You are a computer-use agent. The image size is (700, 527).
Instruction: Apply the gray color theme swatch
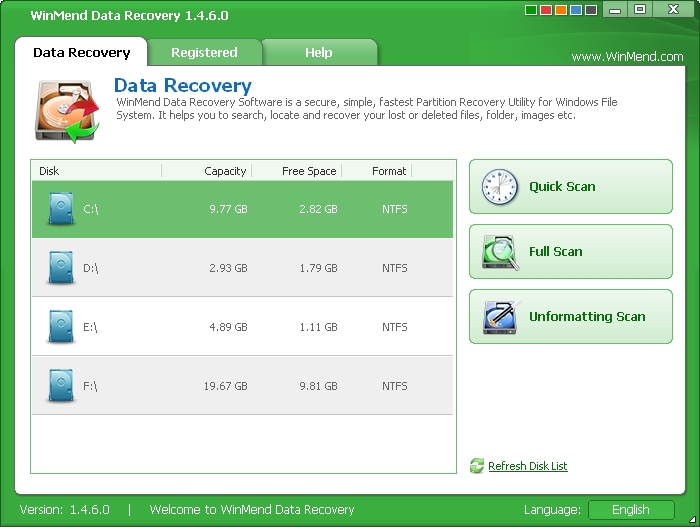(x=591, y=10)
